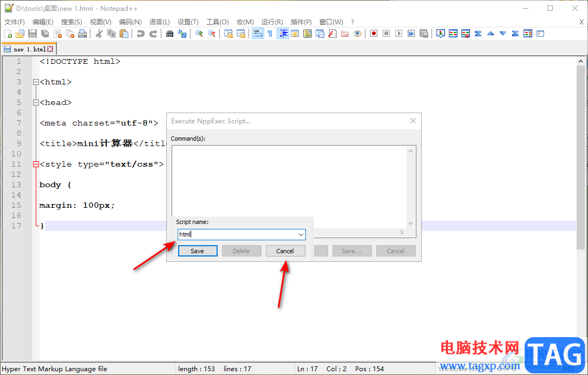Open Replace with the toolbar icon
The height and width of the screenshot is (375, 588).
tap(182, 34)
